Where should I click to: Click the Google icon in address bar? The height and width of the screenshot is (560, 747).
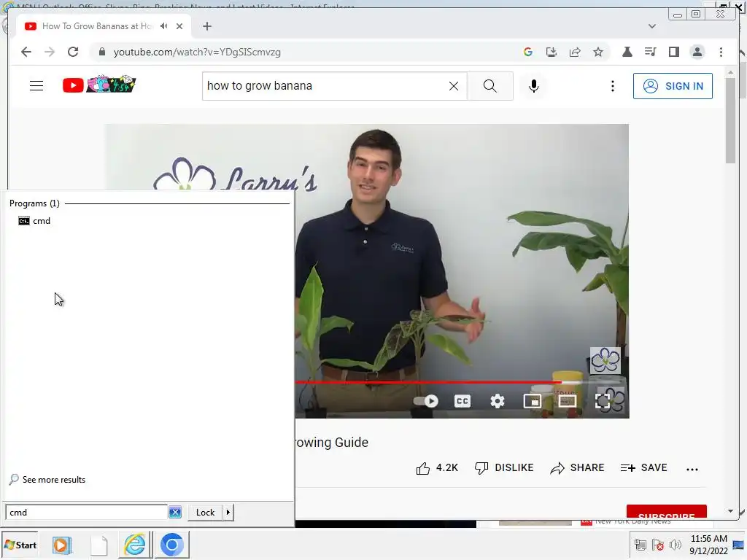click(528, 52)
